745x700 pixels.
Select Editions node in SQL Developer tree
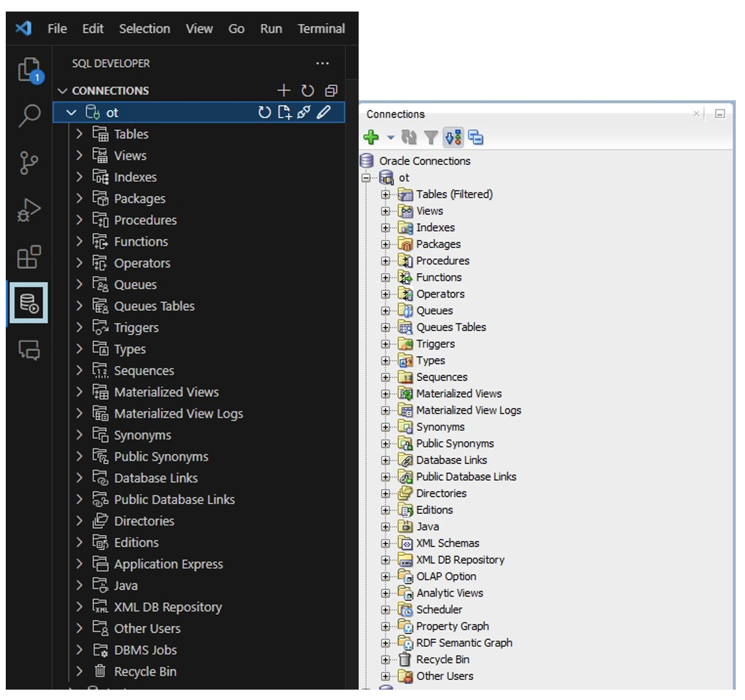(x=435, y=510)
